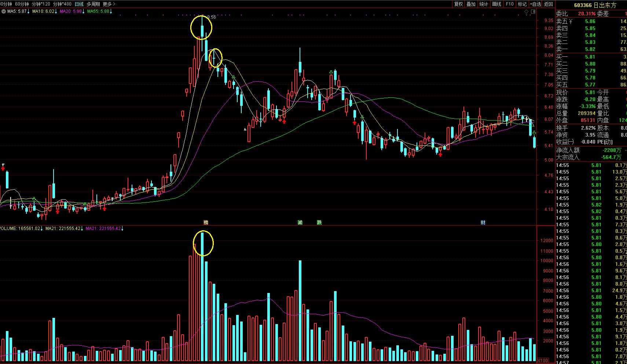Click the magenta MA21: 221555.42 volume label
Viewport: 627px width, 364px height.
(104, 229)
